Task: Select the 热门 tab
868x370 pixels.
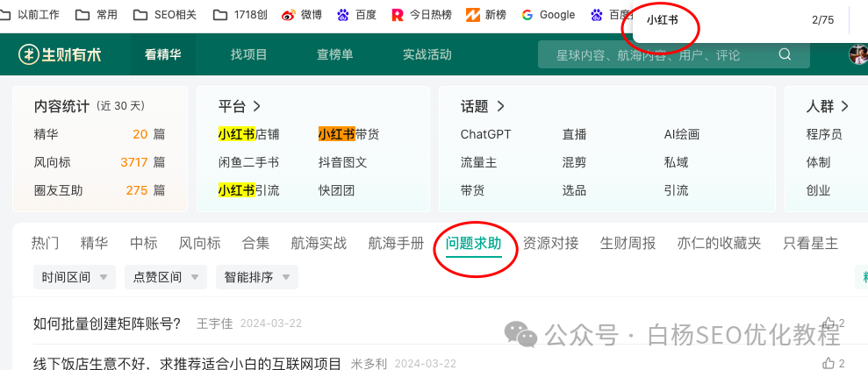Action: pyautogui.click(x=45, y=243)
